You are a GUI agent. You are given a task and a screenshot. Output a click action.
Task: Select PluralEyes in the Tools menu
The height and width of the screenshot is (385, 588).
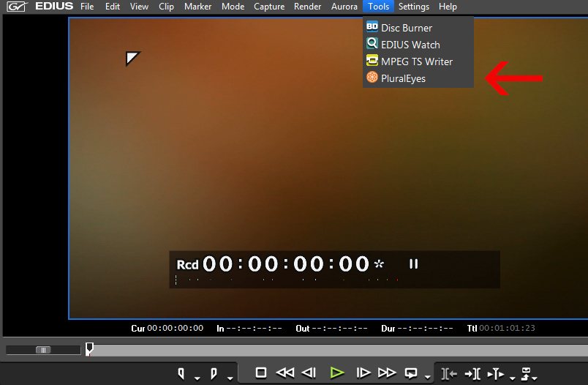tap(403, 78)
